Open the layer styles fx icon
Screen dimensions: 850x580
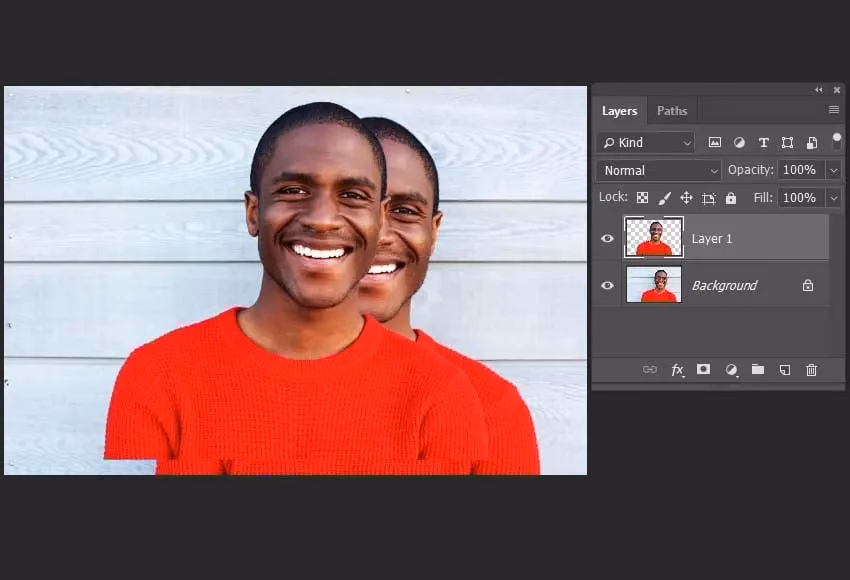[677, 370]
